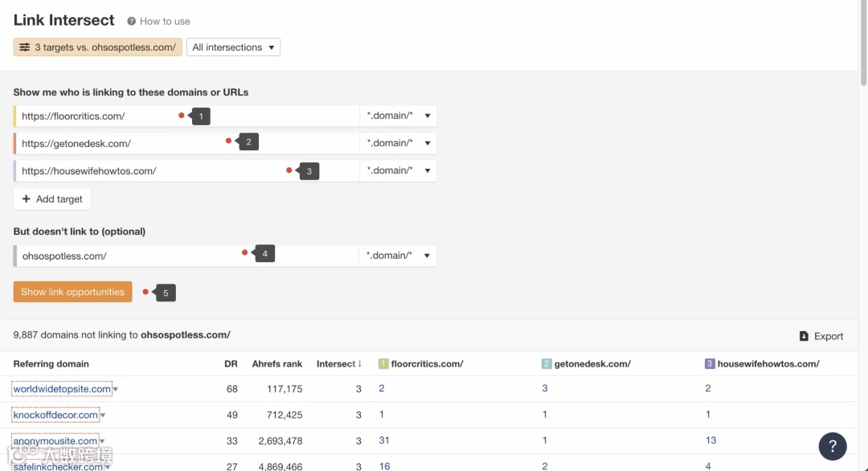Screen dimensions: 868x471
Task: Click housewifehowtos link count 1 for knockoffdecor.com
Action: (x=708, y=414)
